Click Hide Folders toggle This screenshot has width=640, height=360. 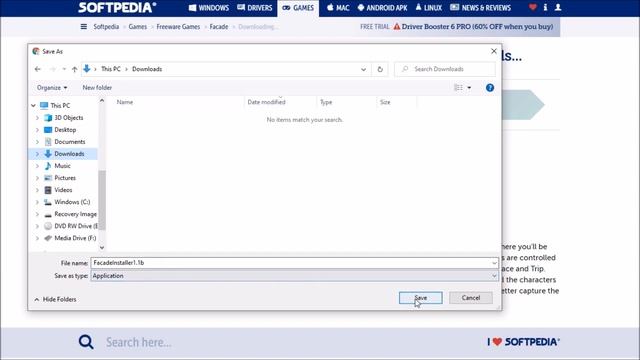coord(55,299)
